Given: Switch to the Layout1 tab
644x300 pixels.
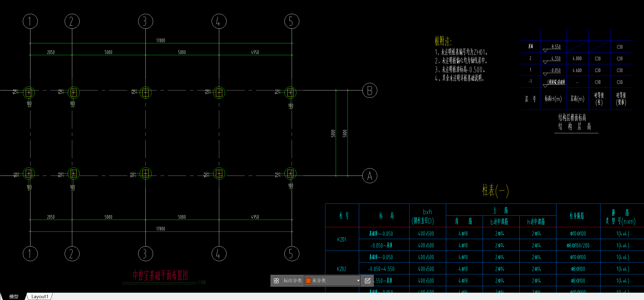Looking at the screenshot, I should (40, 296).
